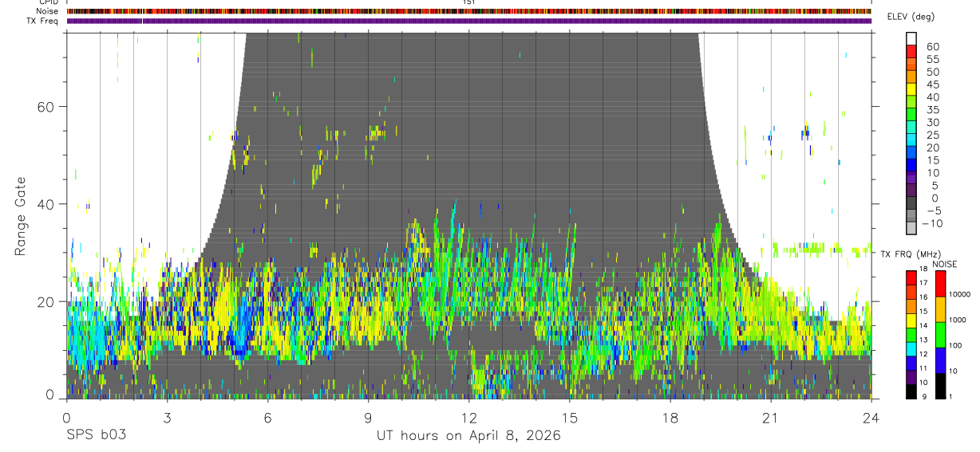Click the 18 label on the TX FRQ scale
Screen dimensions: 980x452
point(923,269)
